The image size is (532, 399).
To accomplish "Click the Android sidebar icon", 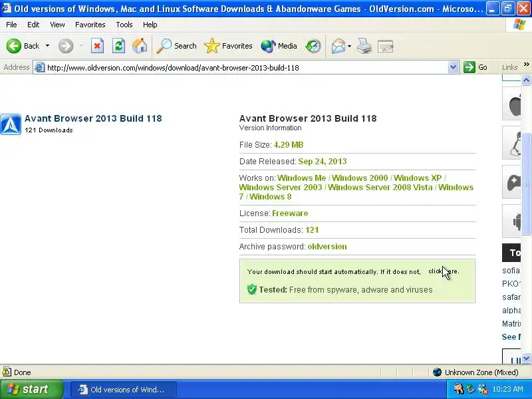I will point(512,221).
